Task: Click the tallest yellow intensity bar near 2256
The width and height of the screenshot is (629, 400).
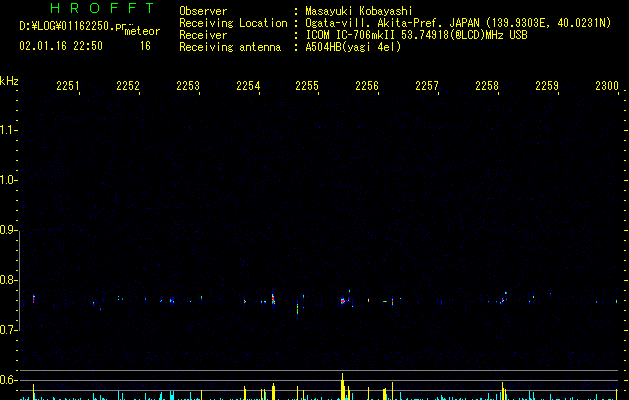Action: pyautogui.click(x=343, y=386)
